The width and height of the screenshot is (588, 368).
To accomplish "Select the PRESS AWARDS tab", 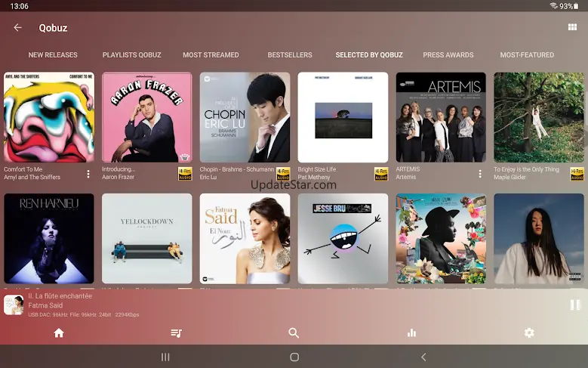I will point(448,55).
